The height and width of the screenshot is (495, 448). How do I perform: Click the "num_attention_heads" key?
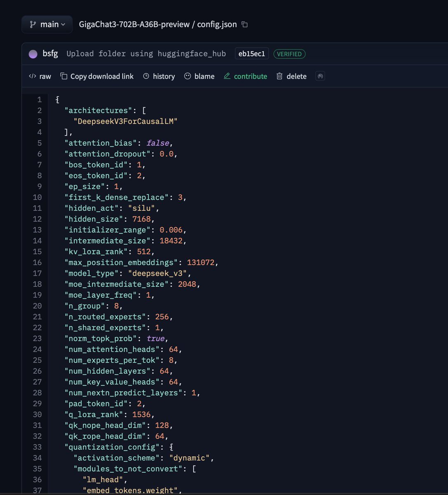click(x=112, y=349)
